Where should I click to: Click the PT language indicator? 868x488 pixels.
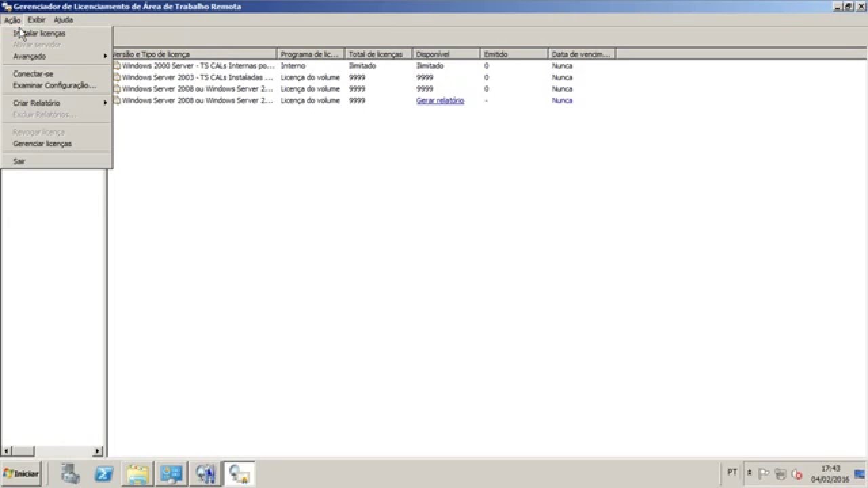(x=732, y=472)
